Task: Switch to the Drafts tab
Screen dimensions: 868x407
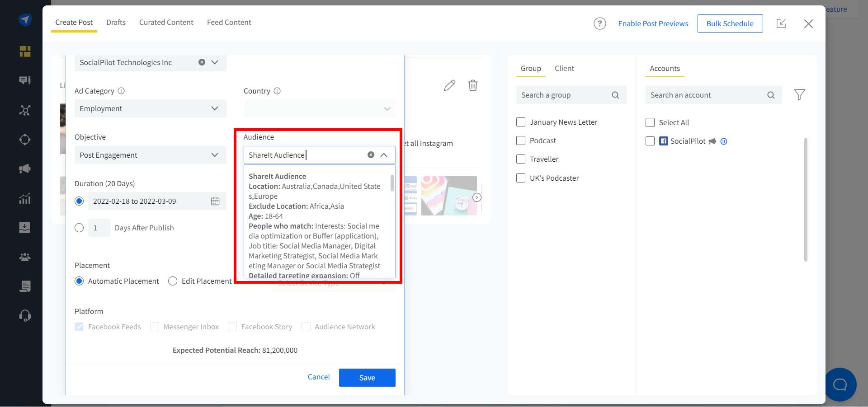Action: [116, 22]
